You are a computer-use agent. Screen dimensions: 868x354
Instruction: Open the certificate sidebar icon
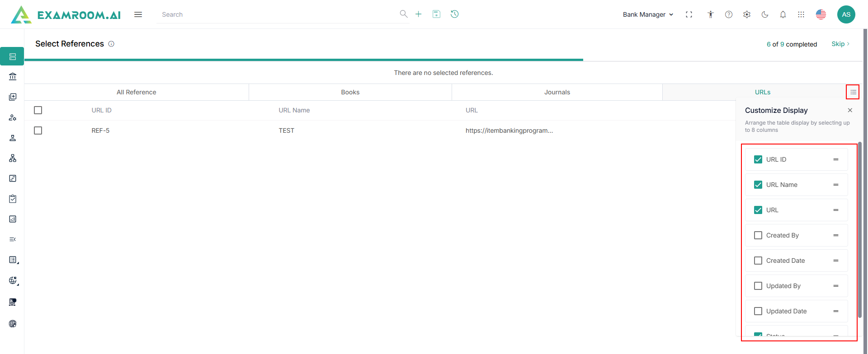pos(13,302)
